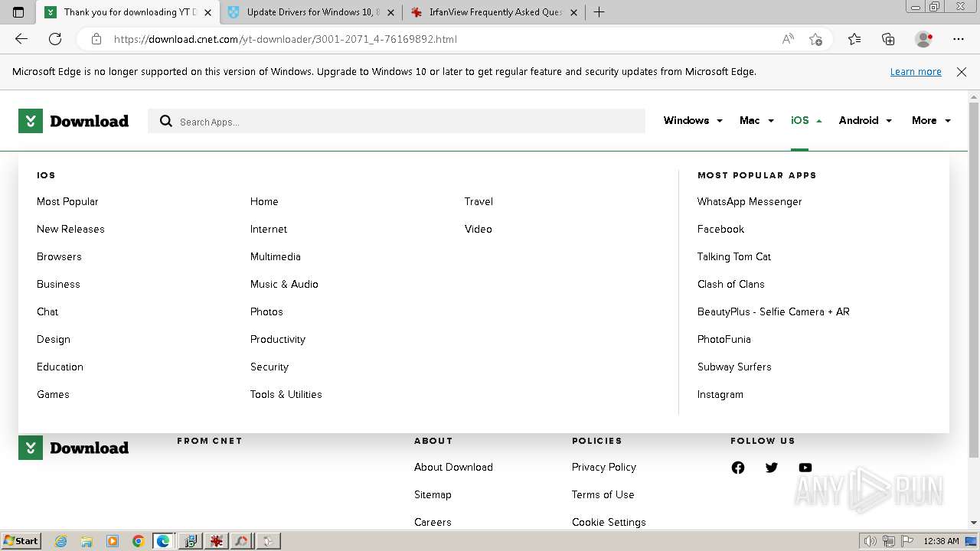The image size is (980, 551).
Task: Close the IrfanView FAQ tab
Action: tap(573, 12)
